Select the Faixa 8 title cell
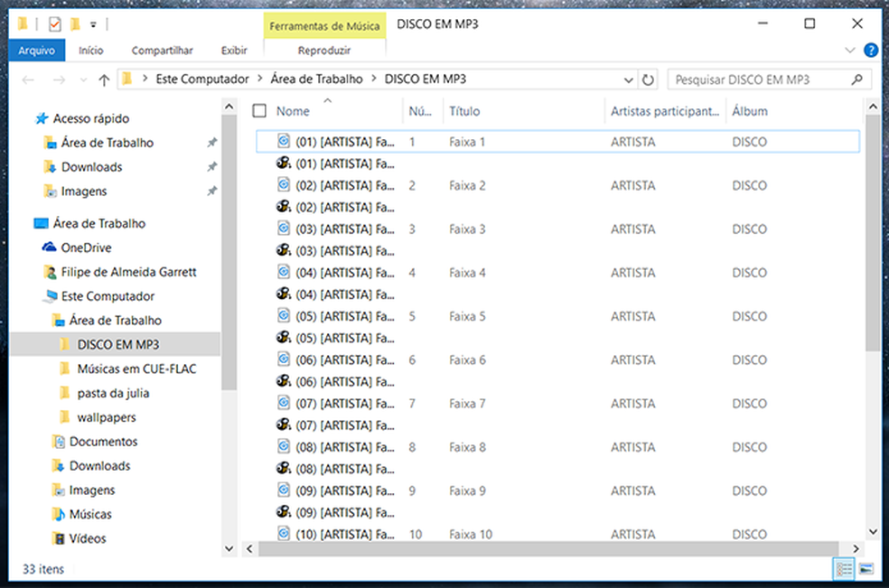889x588 pixels. pyautogui.click(x=467, y=447)
